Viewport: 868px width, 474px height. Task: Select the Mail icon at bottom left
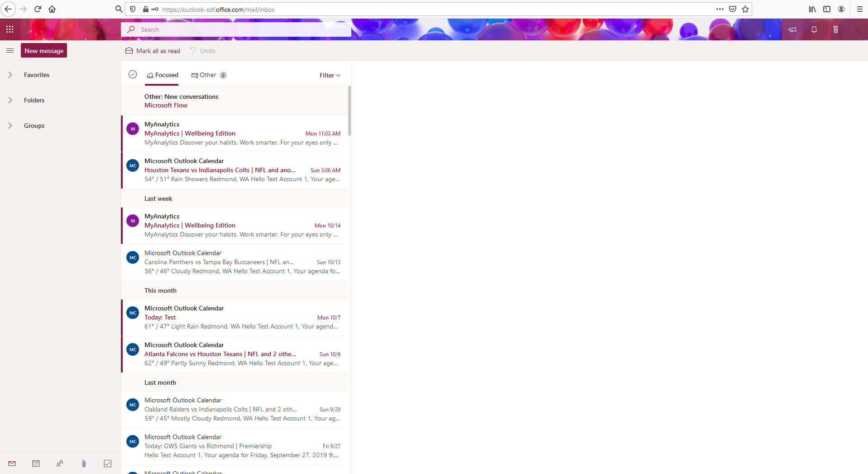[12, 463]
